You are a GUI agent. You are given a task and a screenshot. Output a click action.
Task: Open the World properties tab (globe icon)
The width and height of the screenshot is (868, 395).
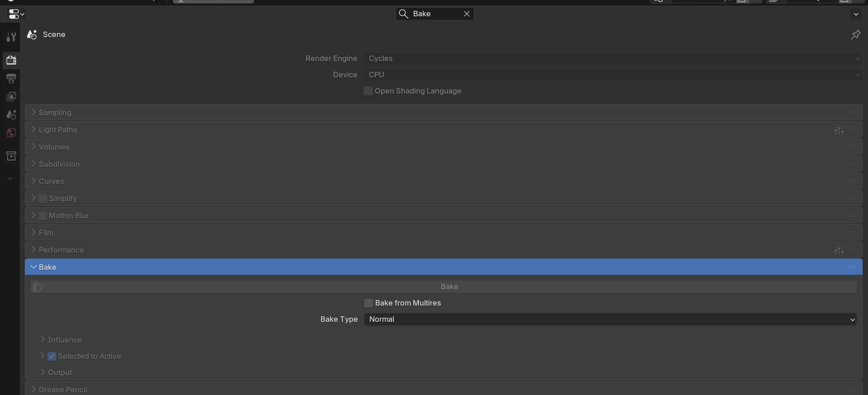[11, 133]
